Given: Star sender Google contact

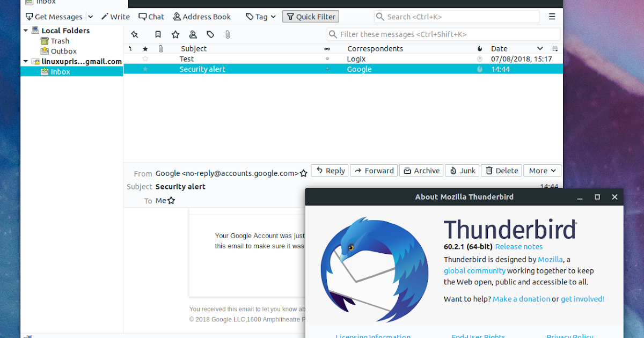Looking at the screenshot, I should [x=304, y=173].
